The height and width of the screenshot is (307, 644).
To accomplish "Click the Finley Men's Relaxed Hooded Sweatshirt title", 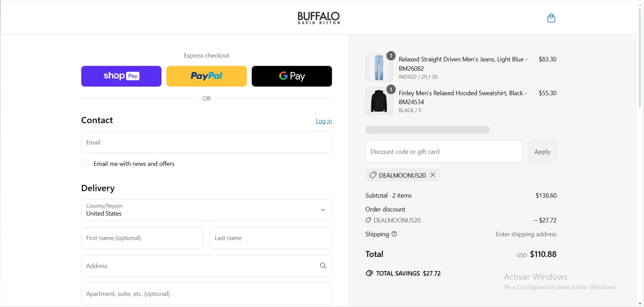I will click(463, 97).
